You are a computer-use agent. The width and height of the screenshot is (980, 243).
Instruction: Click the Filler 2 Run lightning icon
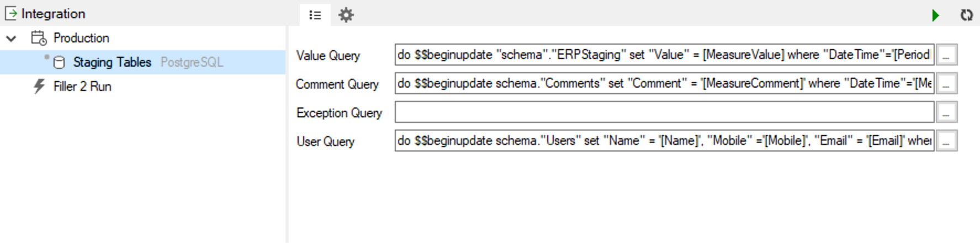pos(39,87)
